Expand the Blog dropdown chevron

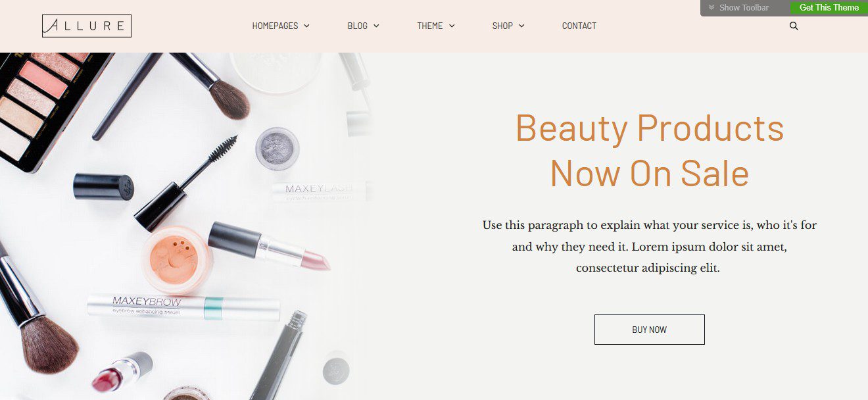[x=376, y=26]
